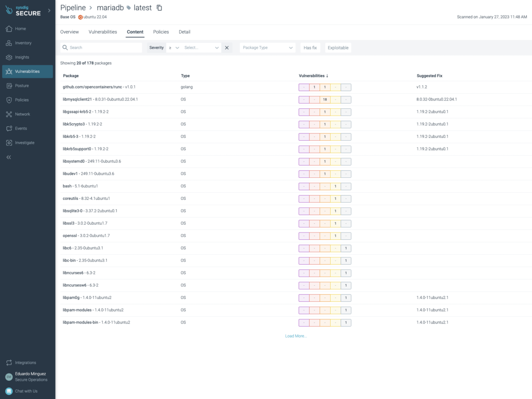Switch to the Policies tab
The width and height of the screenshot is (532, 399).
click(161, 32)
